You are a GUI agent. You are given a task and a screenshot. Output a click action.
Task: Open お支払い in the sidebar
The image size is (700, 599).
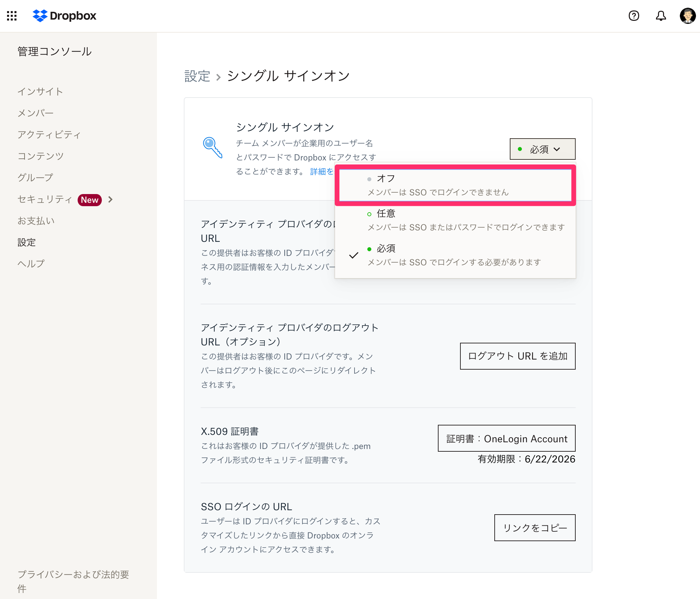pyautogui.click(x=36, y=221)
